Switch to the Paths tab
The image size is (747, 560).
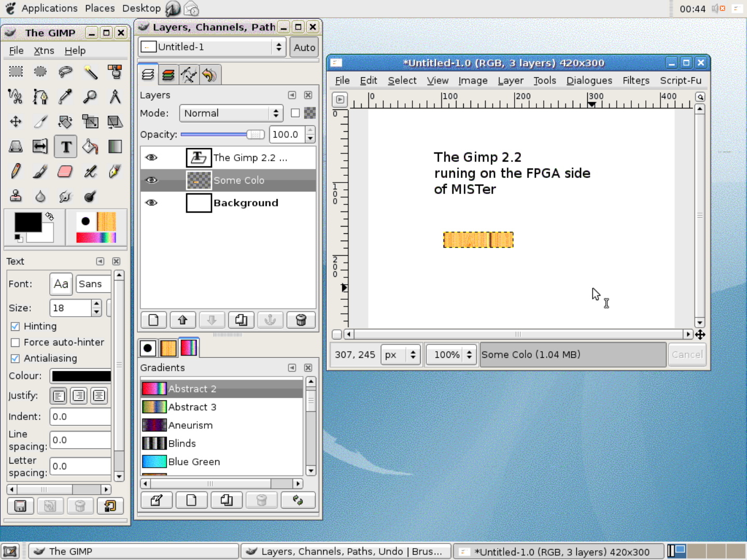click(x=189, y=75)
